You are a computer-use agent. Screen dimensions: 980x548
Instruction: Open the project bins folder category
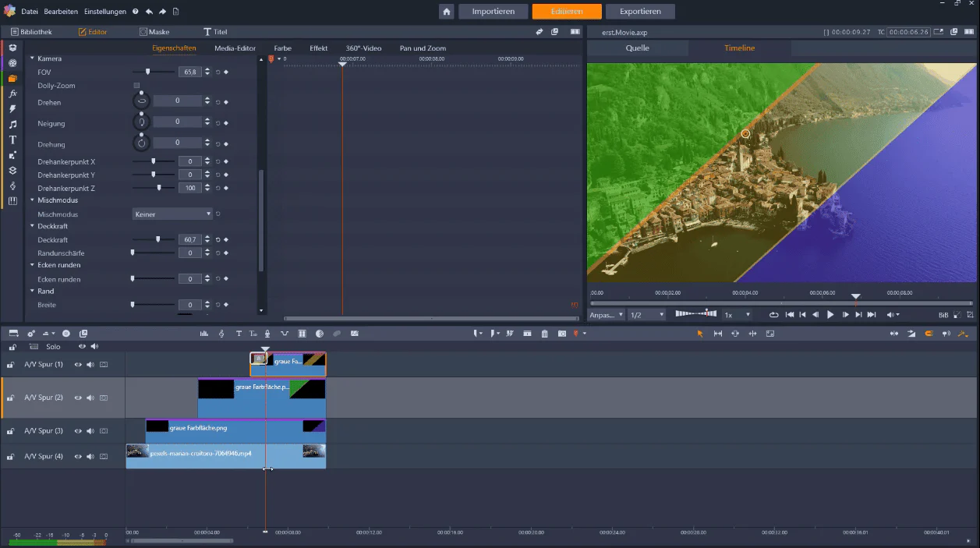[x=12, y=79]
